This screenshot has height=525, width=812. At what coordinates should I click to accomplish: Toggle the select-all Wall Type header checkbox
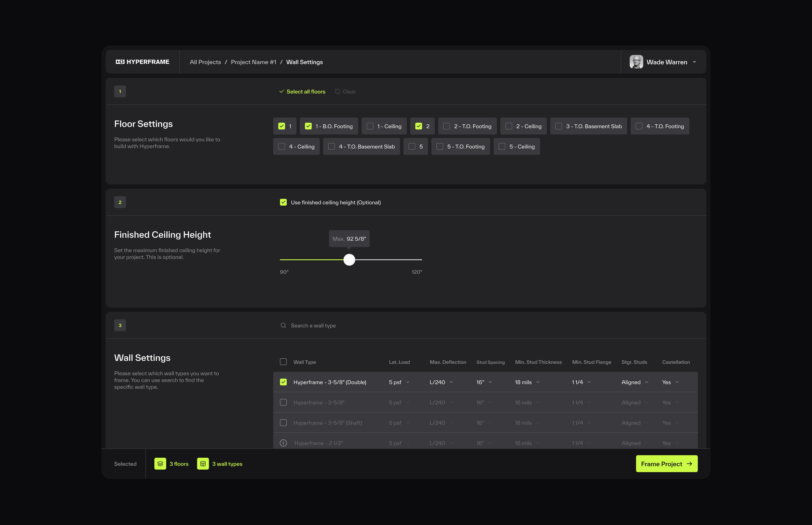(x=283, y=362)
